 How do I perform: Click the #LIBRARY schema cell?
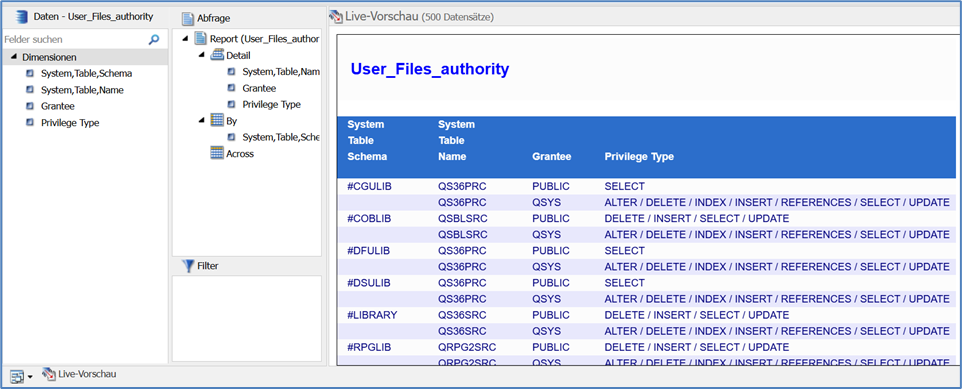[372, 315]
